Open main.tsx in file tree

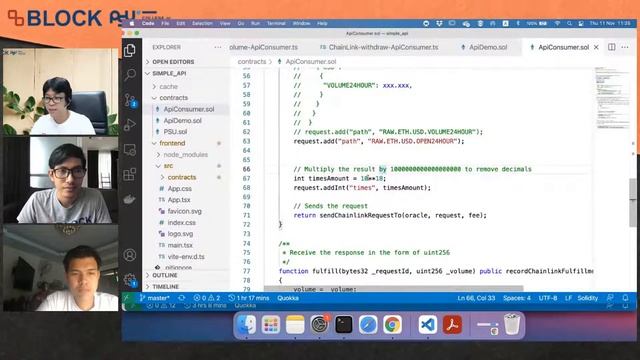click(x=180, y=245)
